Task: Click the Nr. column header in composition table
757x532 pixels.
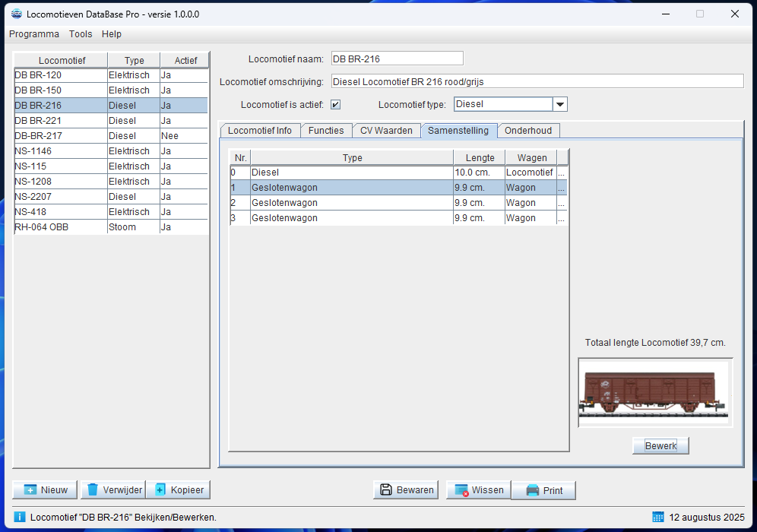Action: coord(240,158)
